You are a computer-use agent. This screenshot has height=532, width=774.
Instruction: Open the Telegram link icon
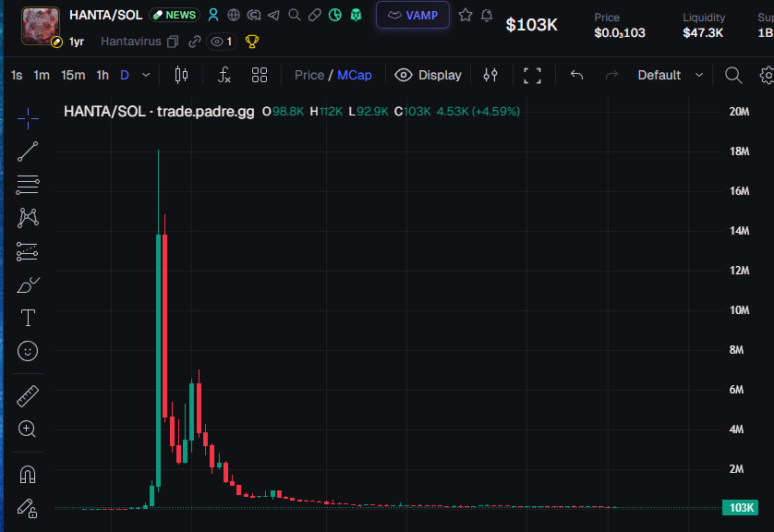click(273, 16)
